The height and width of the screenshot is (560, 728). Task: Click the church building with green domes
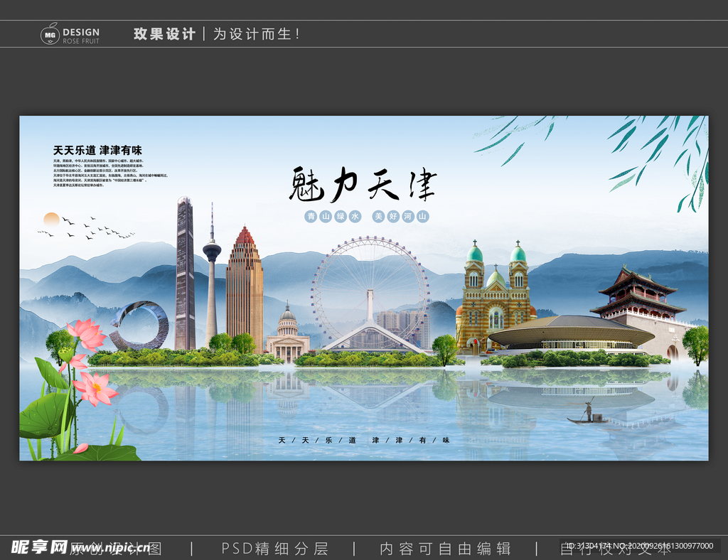pyautogui.click(x=496, y=298)
